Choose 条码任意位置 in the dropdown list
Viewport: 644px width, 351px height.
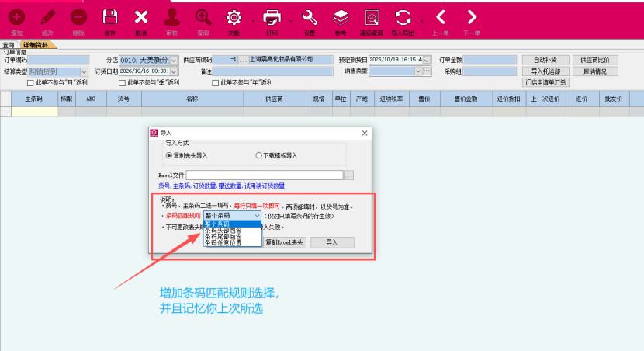[233, 242]
